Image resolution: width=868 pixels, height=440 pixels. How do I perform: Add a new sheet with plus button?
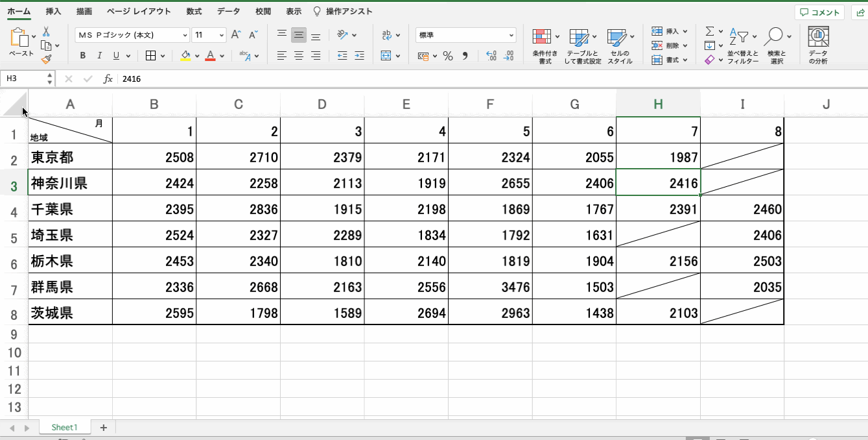[x=103, y=427]
